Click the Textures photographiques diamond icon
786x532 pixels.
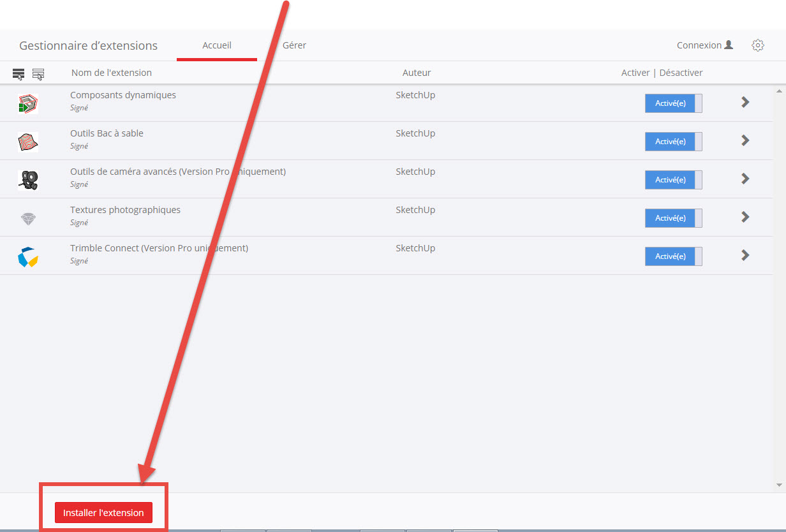[28, 218]
